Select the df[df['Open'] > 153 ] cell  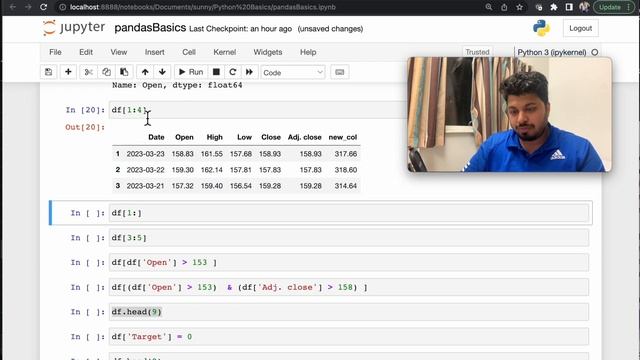pos(349,262)
